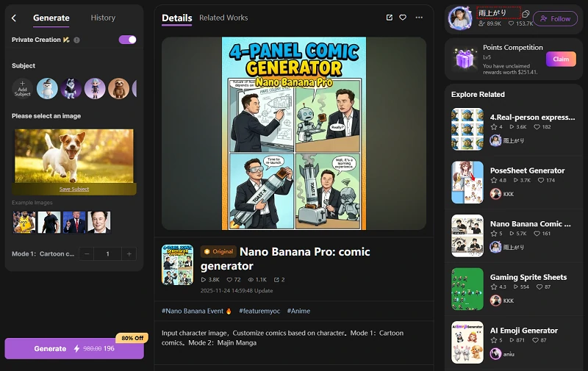The width and height of the screenshot is (588, 371).
Task: Open the three-dots more options menu
Action: pos(419,17)
